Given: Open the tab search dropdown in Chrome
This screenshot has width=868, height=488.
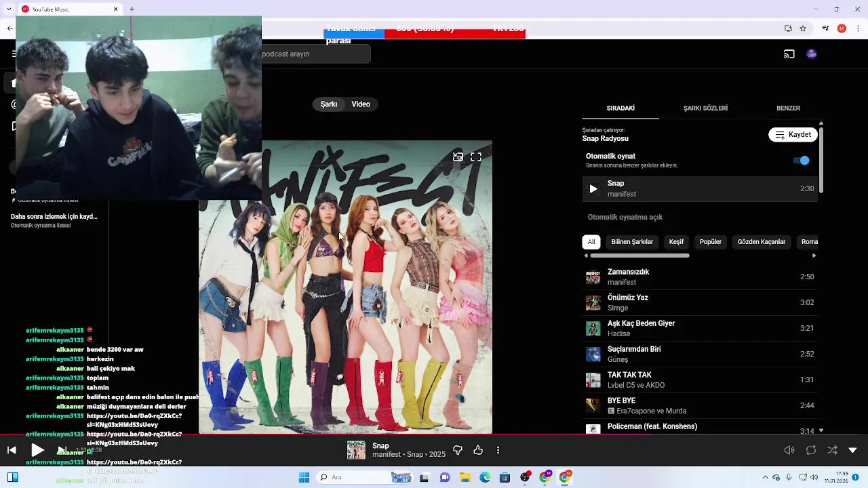Looking at the screenshot, I should pyautogui.click(x=9, y=9).
